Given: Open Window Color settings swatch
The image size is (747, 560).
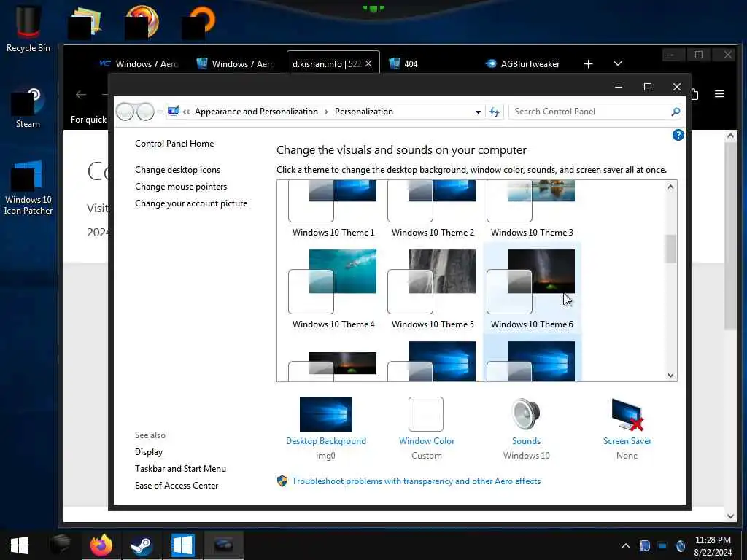Looking at the screenshot, I should (x=426, y=414).
